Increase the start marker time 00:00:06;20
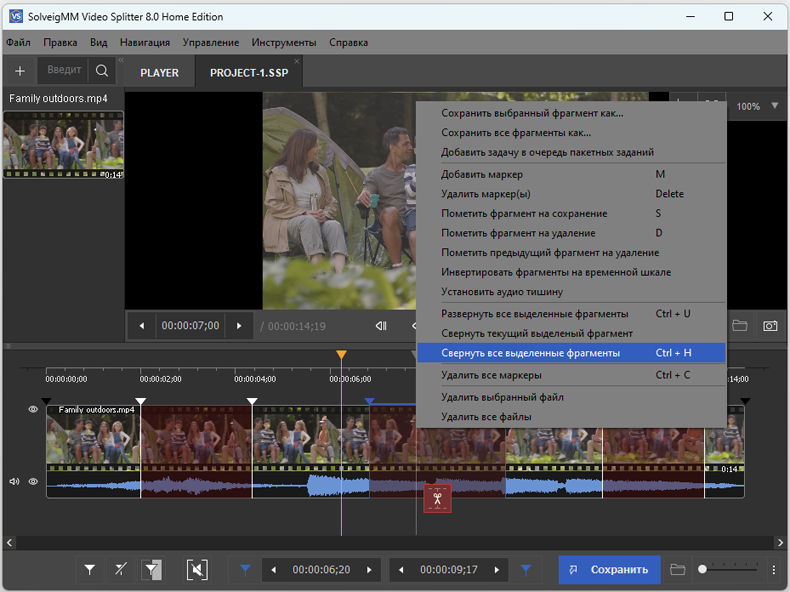Image resolution: width=790 pixels, height=592 pixels. [x=369, y=570]
